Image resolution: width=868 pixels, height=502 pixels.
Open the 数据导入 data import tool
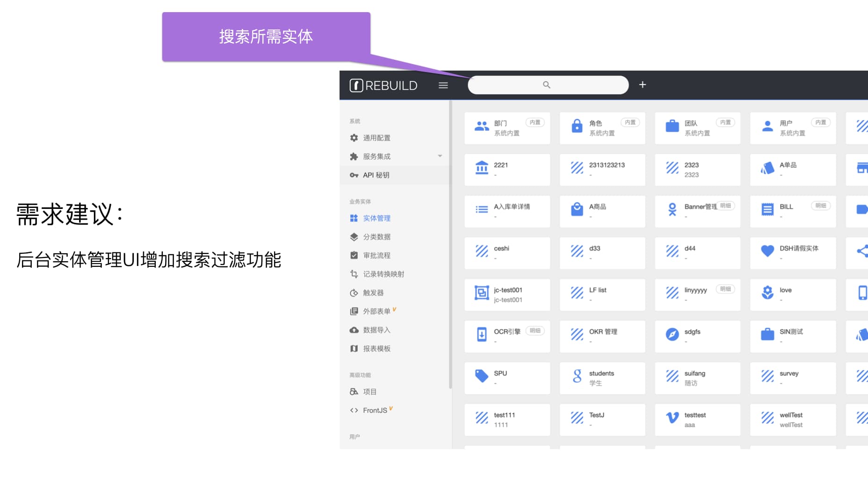377,330
